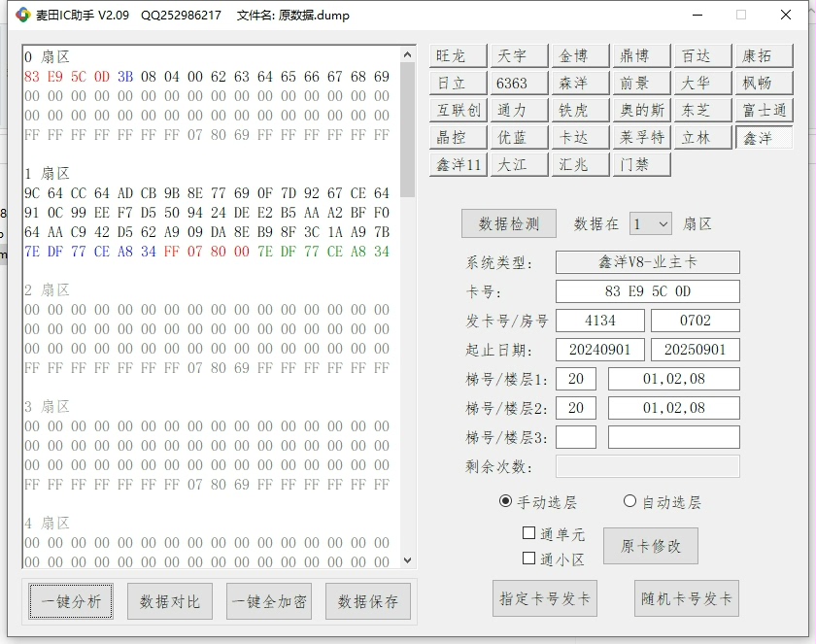Click the 剩余次数 field

click(x=647, y=466)
